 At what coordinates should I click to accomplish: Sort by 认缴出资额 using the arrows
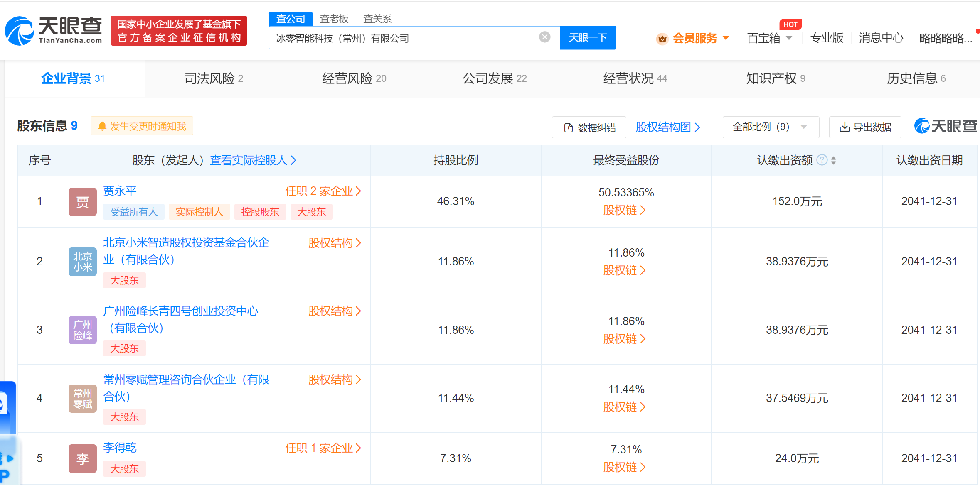834,160
